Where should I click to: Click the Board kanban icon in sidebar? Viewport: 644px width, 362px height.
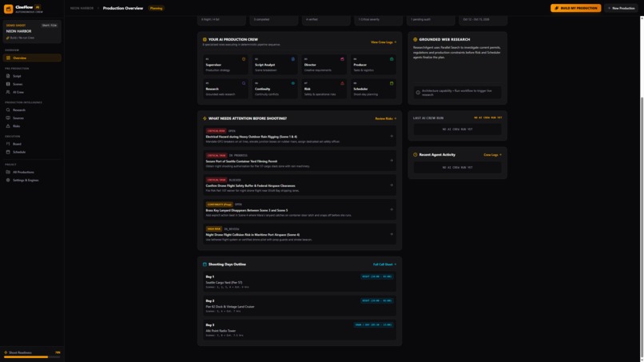coord(8,144)
